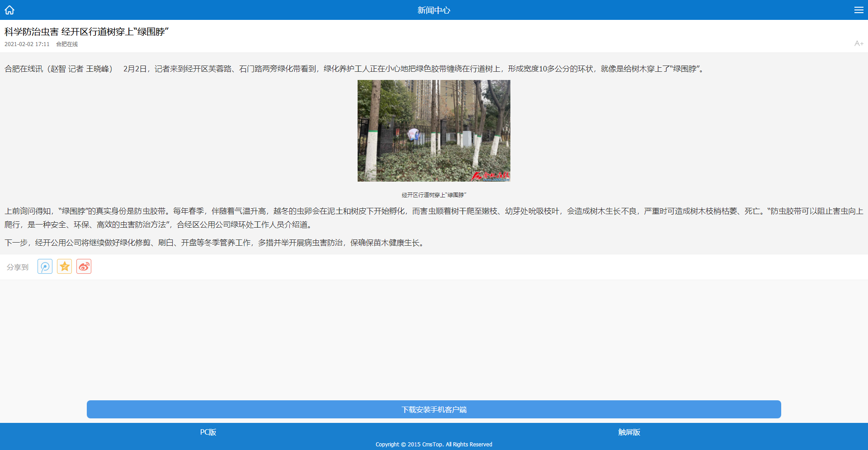Switch to PC版 view
The width and height of the screenshot is (868, 450).
tap(208, 432)
